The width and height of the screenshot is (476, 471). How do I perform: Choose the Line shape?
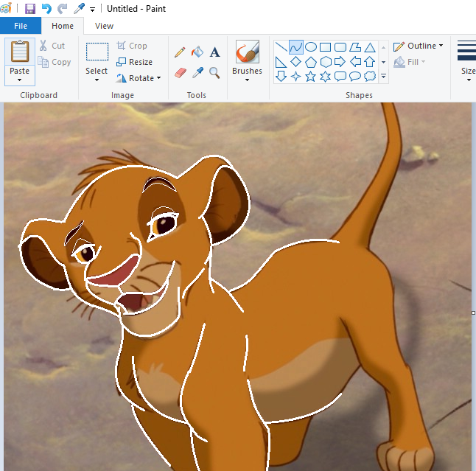click(x=281, y=47)
